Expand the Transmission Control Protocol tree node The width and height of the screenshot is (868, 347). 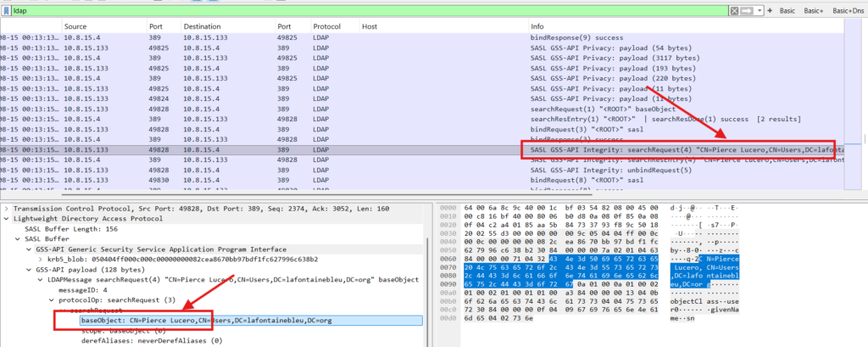click(7, 208)
